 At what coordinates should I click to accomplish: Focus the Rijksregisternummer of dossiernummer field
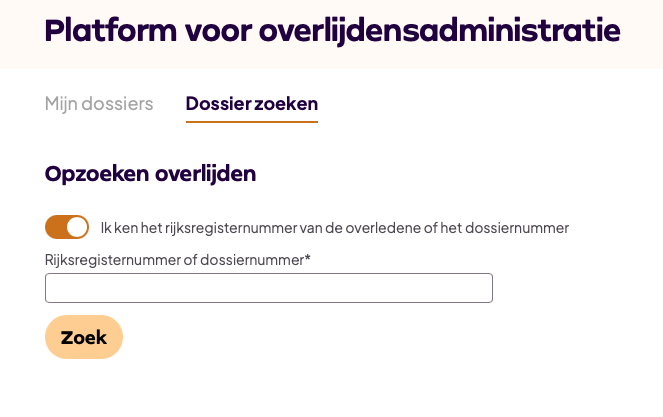tap(269, 288)
